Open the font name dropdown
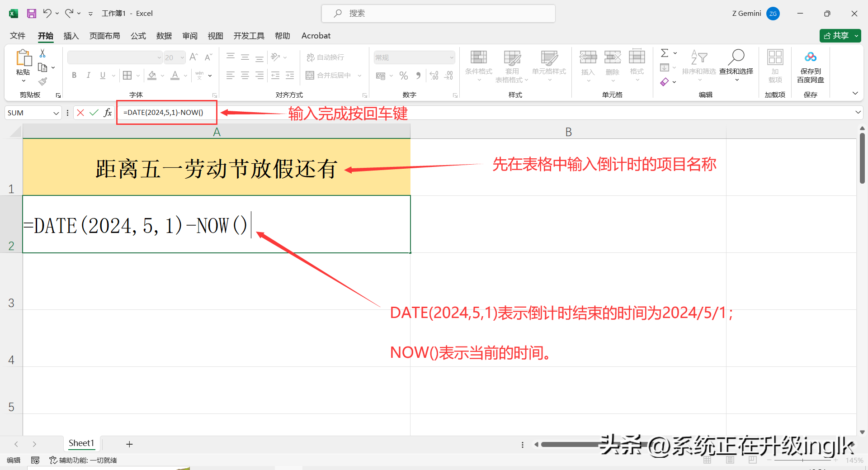Image resolution: width=868 pixels, height=470 pixels. tap(159, 57)
